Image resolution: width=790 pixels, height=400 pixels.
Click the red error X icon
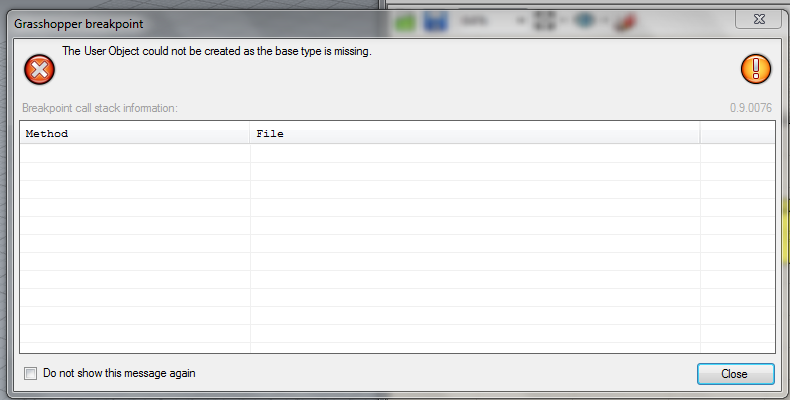click(x=39, y=70)
